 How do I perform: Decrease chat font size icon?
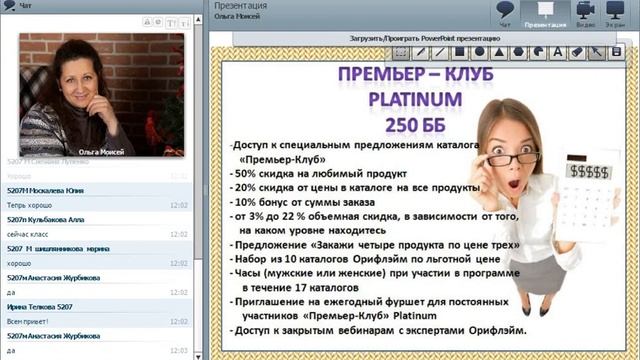tap(185, 23)
